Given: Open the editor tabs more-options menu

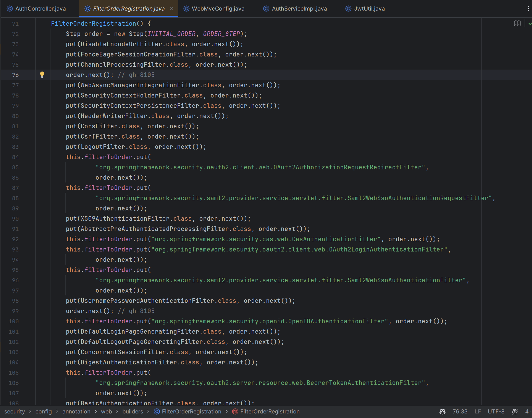Looking at the screenshot, I should click(x=528, y=9).
